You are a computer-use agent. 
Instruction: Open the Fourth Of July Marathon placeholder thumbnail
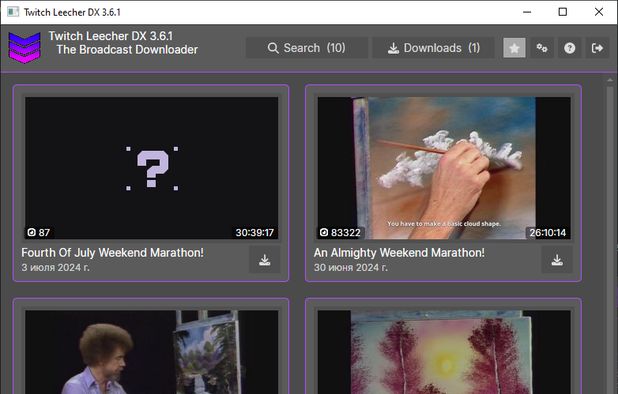point(151,168)
